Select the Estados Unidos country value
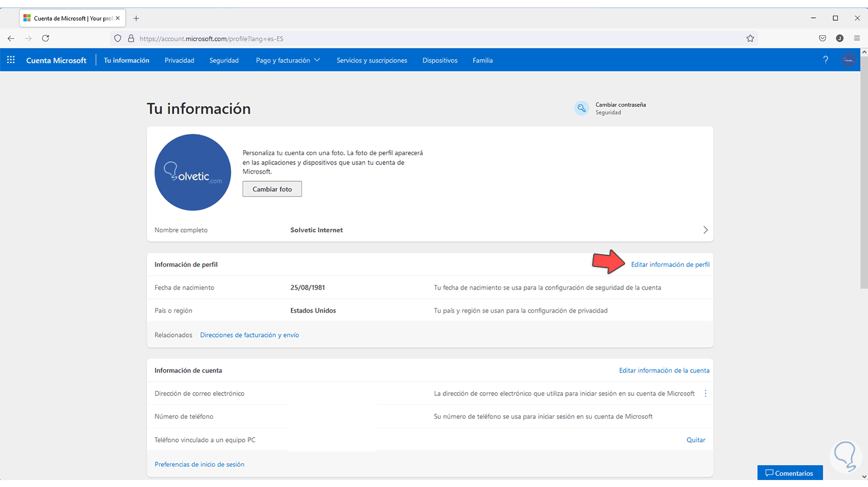868x487 pixels. 313,311
